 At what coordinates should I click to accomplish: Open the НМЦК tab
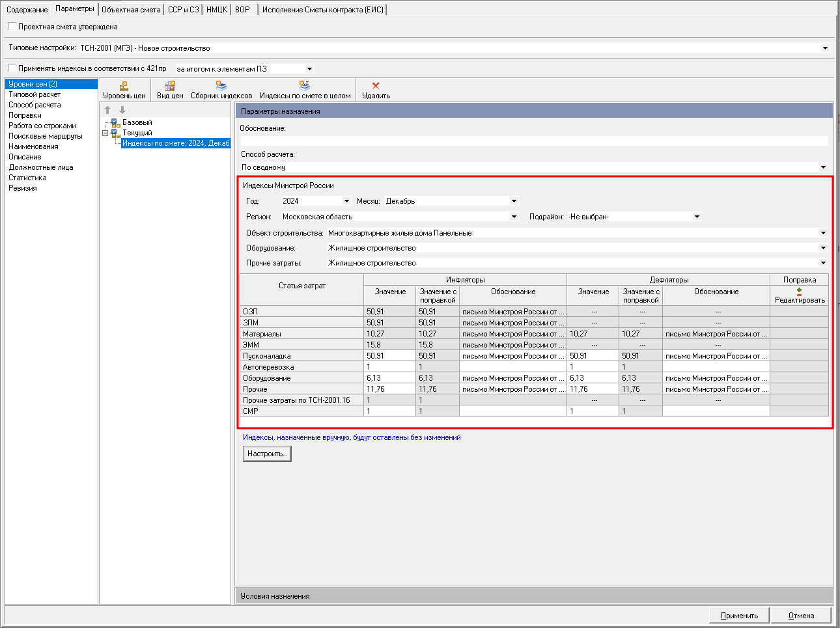(x=216, y=10)
